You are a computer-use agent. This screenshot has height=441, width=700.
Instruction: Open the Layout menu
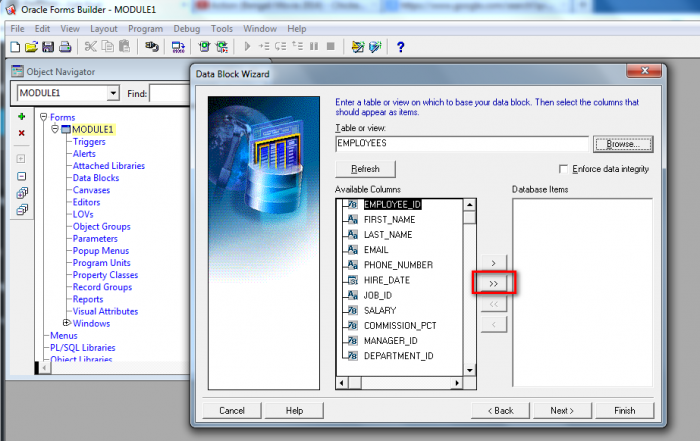coord(104,29)
